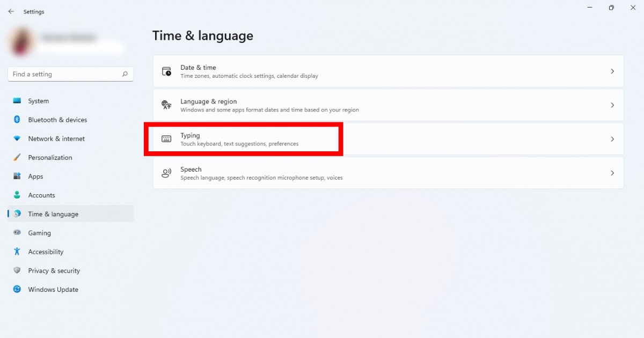Select the Time & language globe-clock sidebar icon
Viewport: 644px width, 338px height.
17,214
